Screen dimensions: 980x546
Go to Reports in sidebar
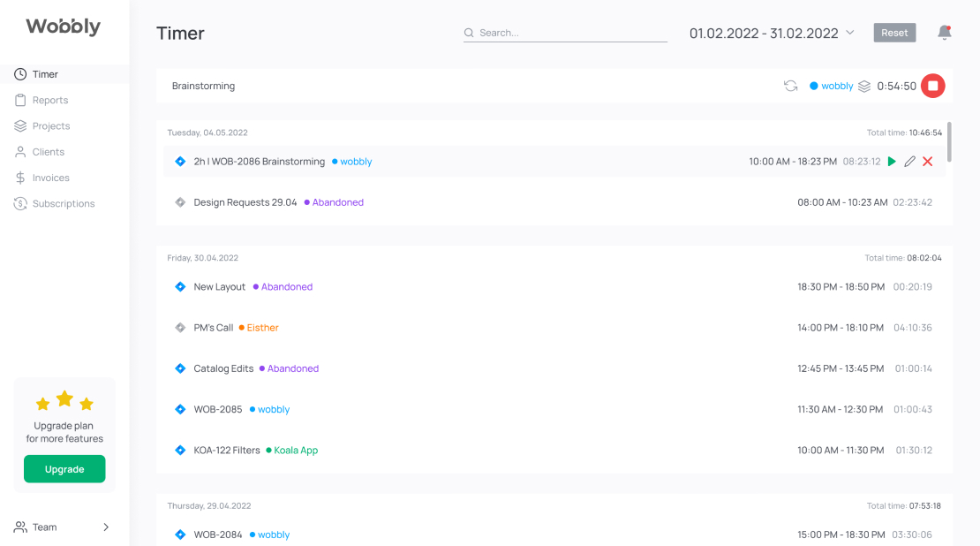pyautogui.click(x=50, y=100)
